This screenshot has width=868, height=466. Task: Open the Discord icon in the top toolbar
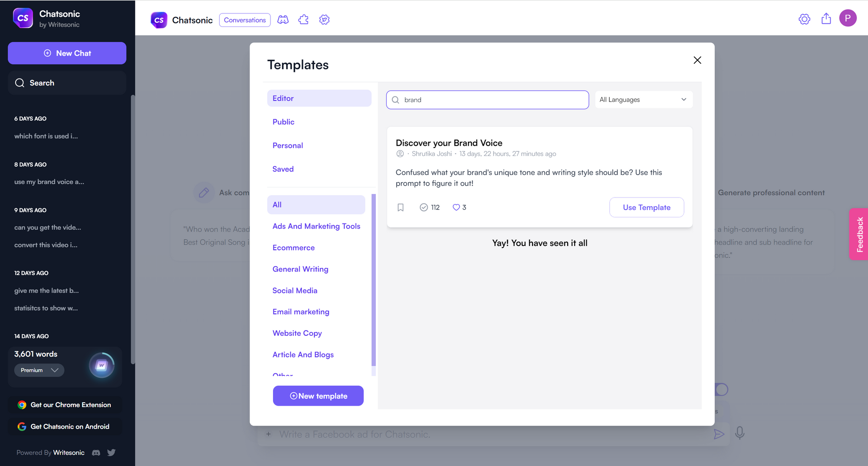[283, 20]
